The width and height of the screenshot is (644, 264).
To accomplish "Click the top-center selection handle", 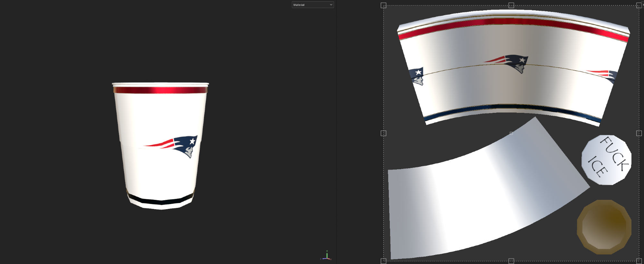I will tap(511, 5).
